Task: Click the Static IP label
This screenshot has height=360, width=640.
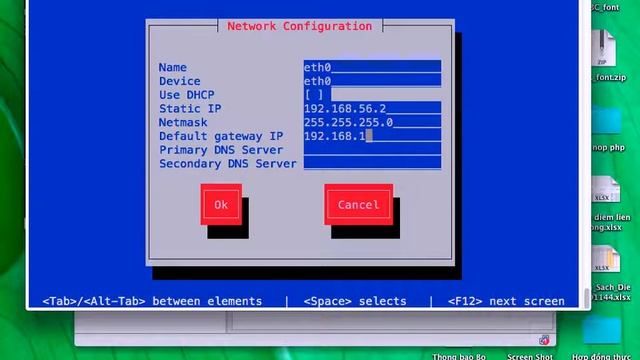Action: coord(190,109)
